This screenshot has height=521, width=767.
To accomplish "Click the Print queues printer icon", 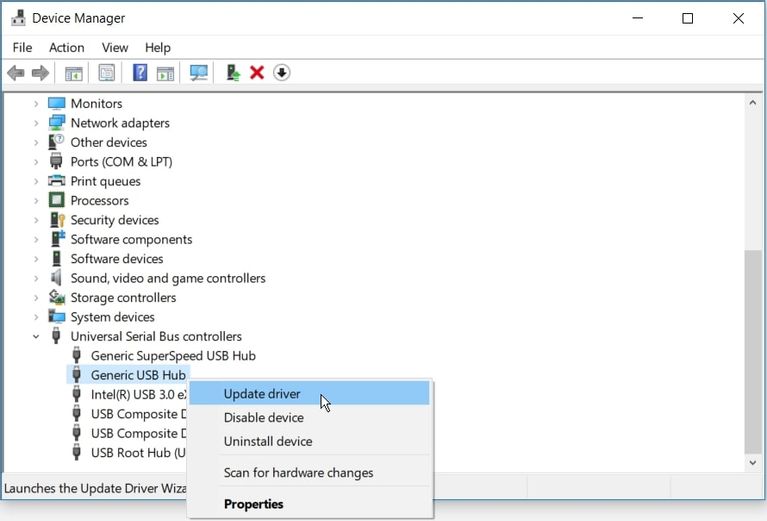I will tap(57, 181).
